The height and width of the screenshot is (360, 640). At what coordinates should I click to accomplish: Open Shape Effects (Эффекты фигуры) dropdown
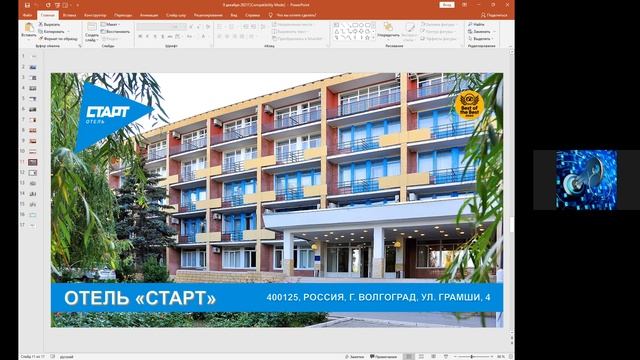click(439, 38)
